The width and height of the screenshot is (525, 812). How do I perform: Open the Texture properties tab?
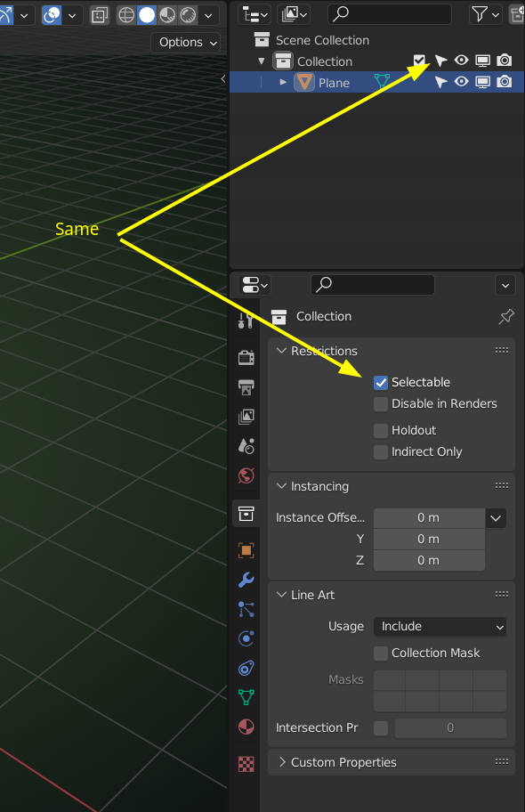point(246,763)
